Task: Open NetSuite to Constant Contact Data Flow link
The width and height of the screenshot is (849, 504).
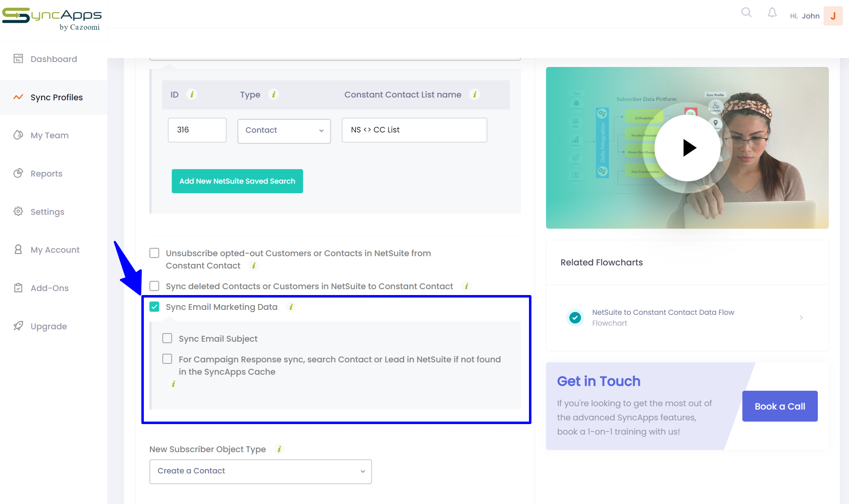Action: (663, 312)
